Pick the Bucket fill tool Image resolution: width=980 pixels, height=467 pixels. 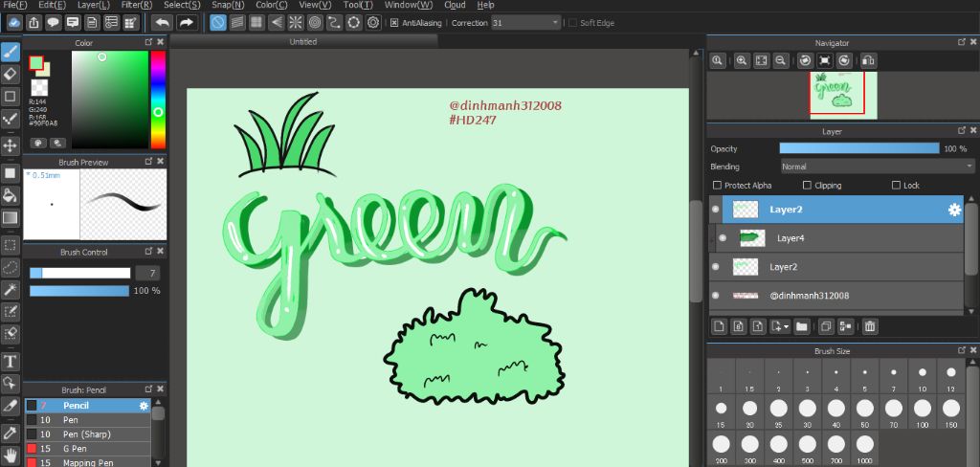(x=11, y=195)
